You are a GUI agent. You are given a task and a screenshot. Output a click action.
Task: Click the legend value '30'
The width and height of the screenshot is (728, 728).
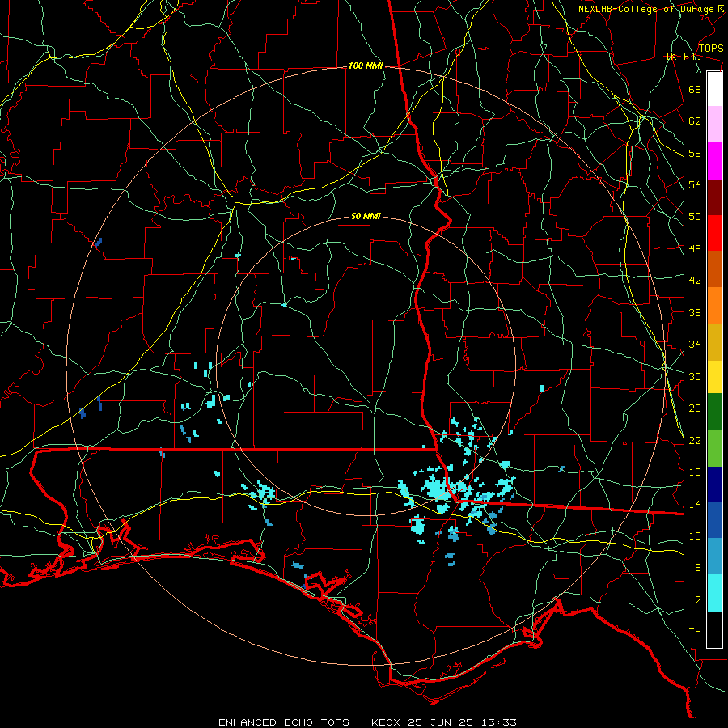click(x=695, y=376)
